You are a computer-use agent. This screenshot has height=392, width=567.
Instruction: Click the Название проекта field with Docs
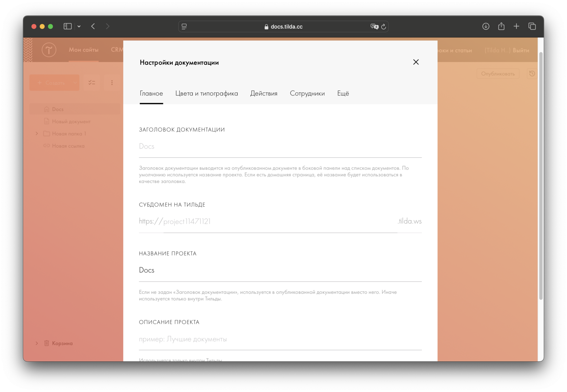click(280, 270)
